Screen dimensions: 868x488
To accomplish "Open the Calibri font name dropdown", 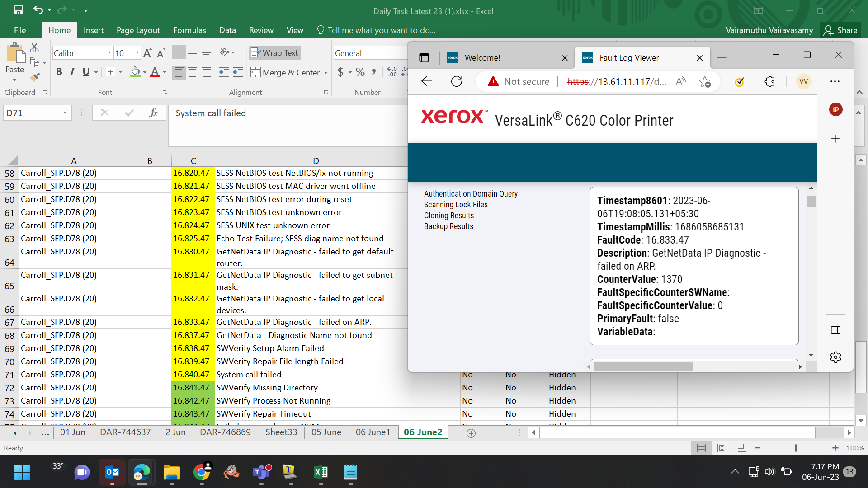I will [x=109, y=53].
